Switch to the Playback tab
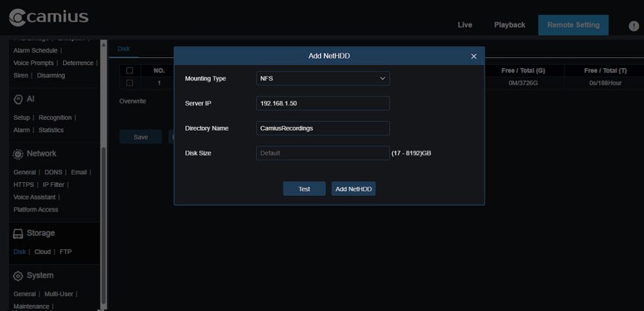644x311 pixels. point(509,25)
